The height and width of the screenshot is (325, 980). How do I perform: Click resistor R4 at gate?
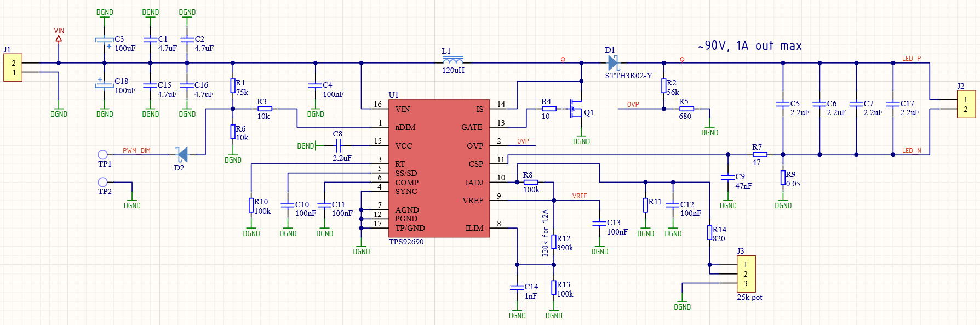click(x=549, y=109)
